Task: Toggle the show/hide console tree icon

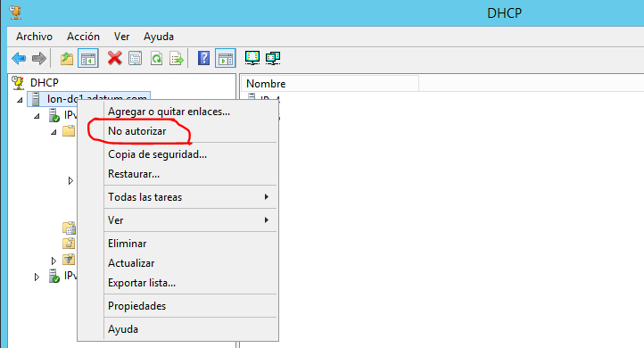Action: point(88,58)
